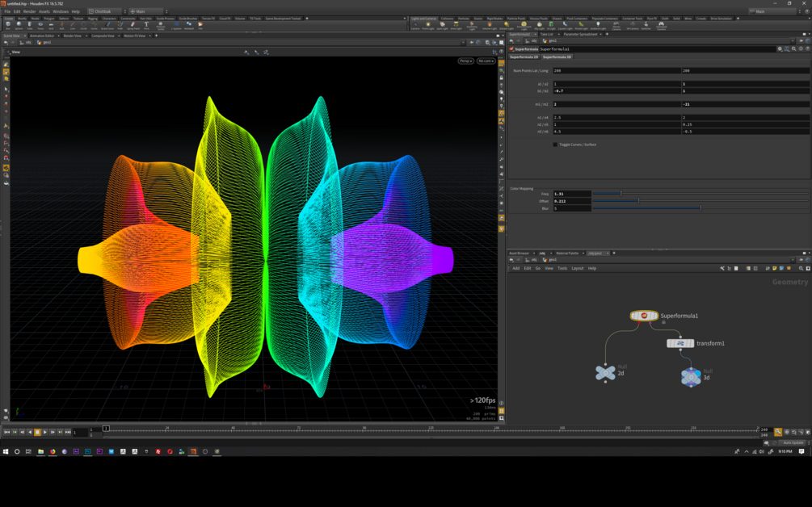Open the Persp viewport dropdown
The height and width of the screenshot is (507, 812).
[x=465, y=61]
